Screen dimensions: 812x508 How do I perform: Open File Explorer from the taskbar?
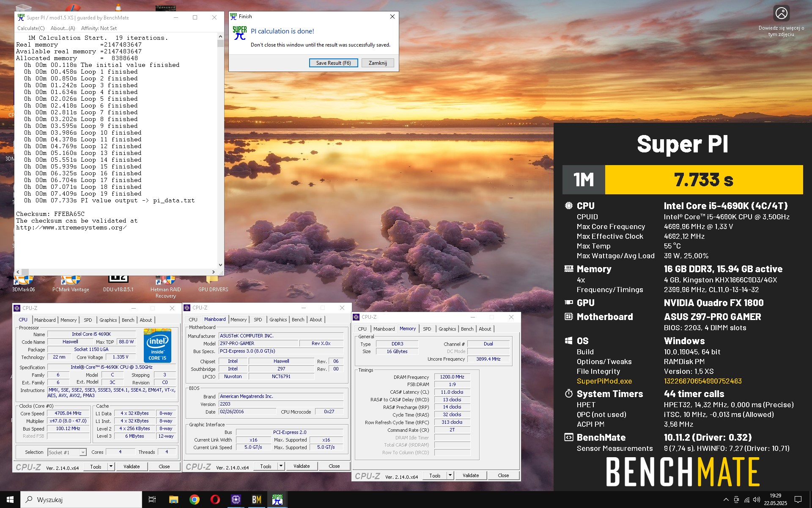tap(173, 500)
